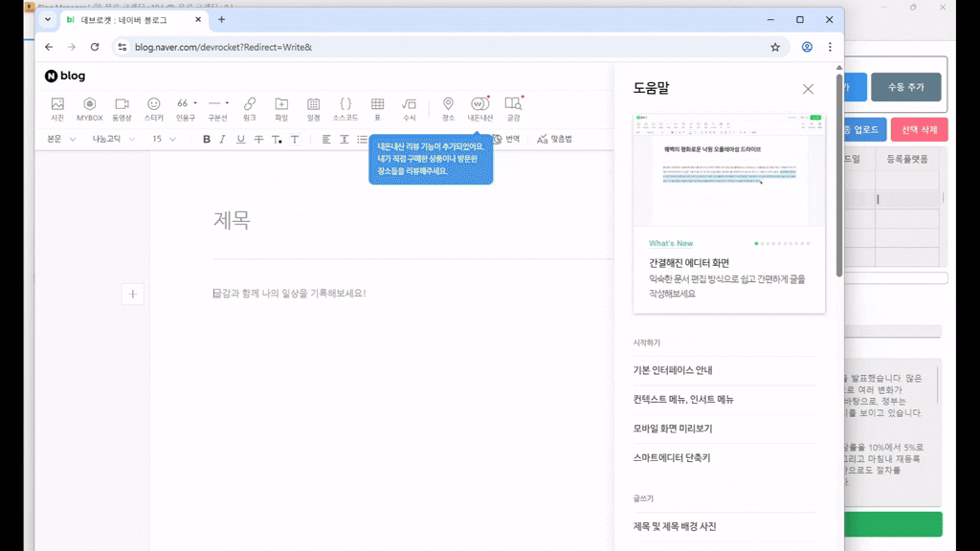Click the 사진 (photo) insert icon
The width and height of the screenshot is (980, 551).
57,108
